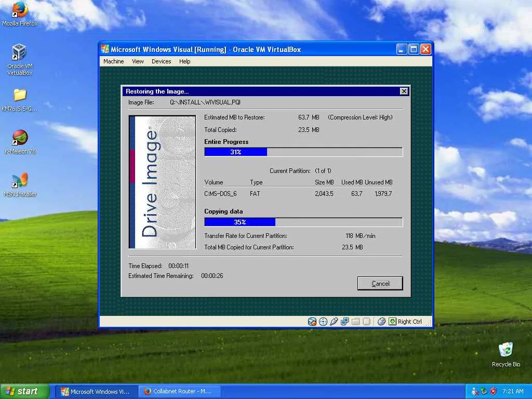Click the Estimated MB to Restore 63.7 MB value
Image resolution: width=532 pixels, height=399 pixels.
tap(309, 117)
